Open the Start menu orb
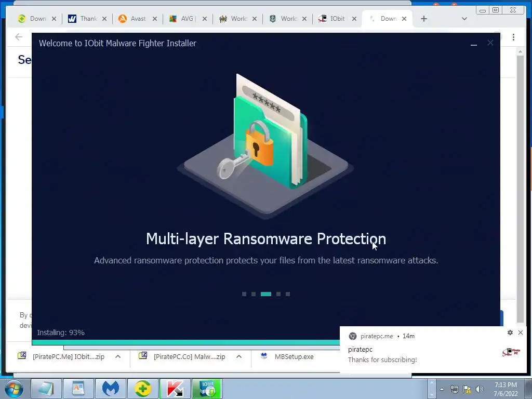 pyautogui.click(x=14, y=389)
